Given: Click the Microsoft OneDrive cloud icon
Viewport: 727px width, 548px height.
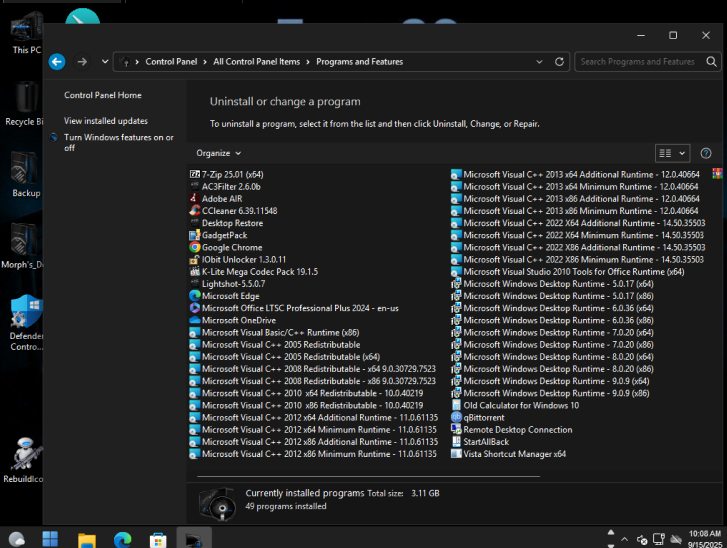Looking at the screenshot, I should point(195,320).
